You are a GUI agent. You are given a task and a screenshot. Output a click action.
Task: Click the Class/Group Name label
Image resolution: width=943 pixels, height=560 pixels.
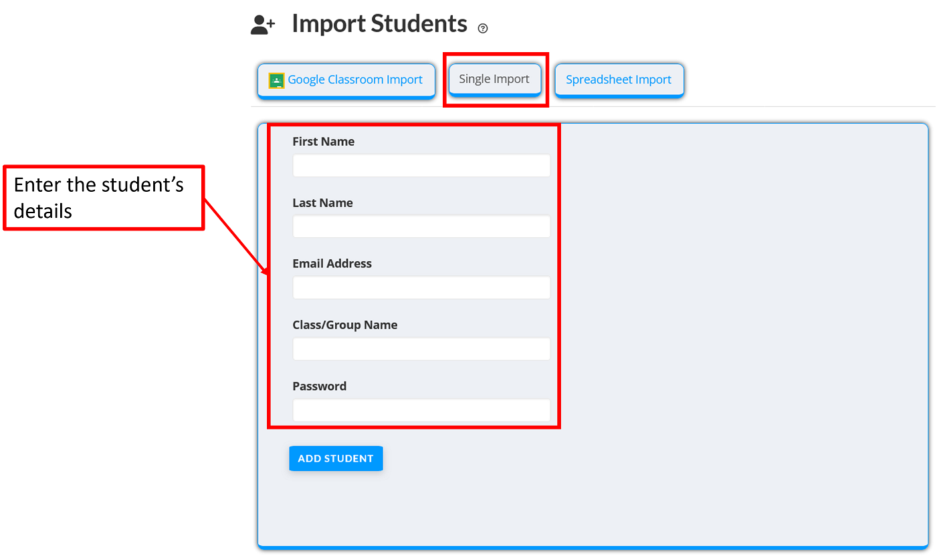click(345, 325)
